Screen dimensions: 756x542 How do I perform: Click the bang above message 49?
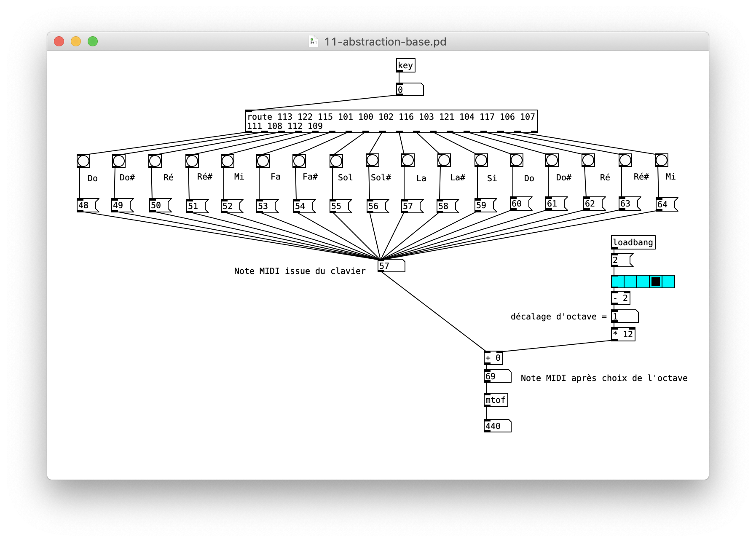(x=119, y=161)
